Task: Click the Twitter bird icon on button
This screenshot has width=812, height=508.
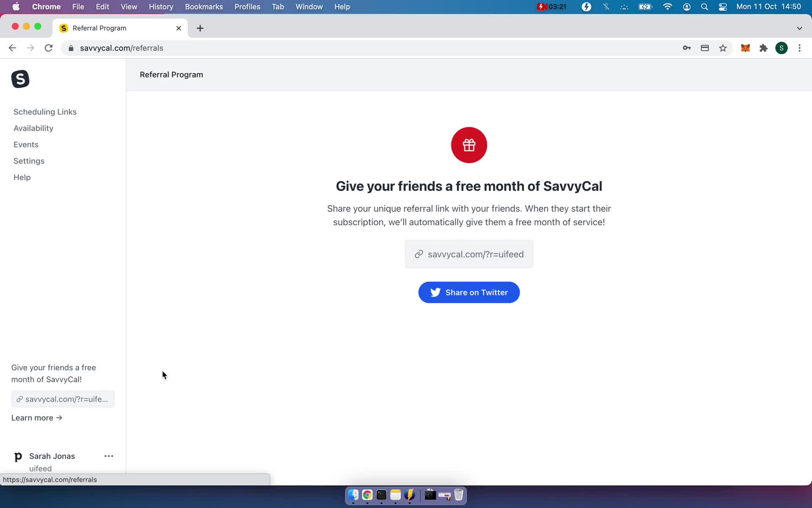Action: [435, 292]
